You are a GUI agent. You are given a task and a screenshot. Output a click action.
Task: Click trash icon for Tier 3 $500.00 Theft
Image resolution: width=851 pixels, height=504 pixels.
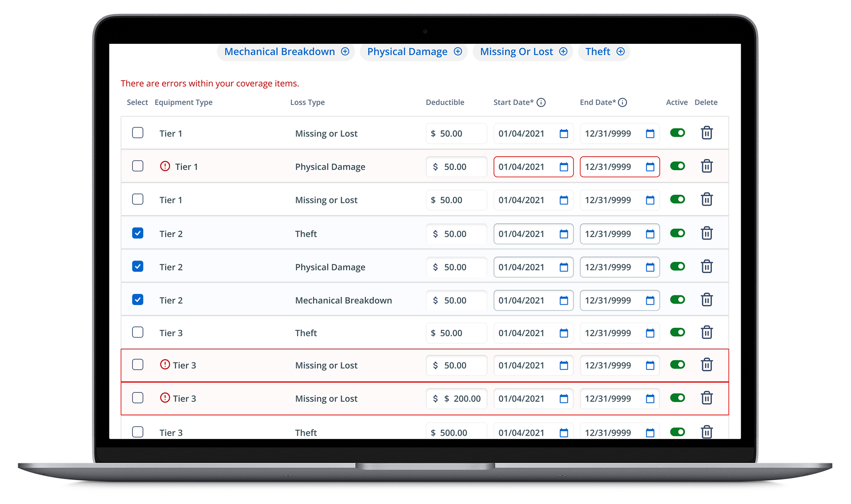tap(707, 431)
